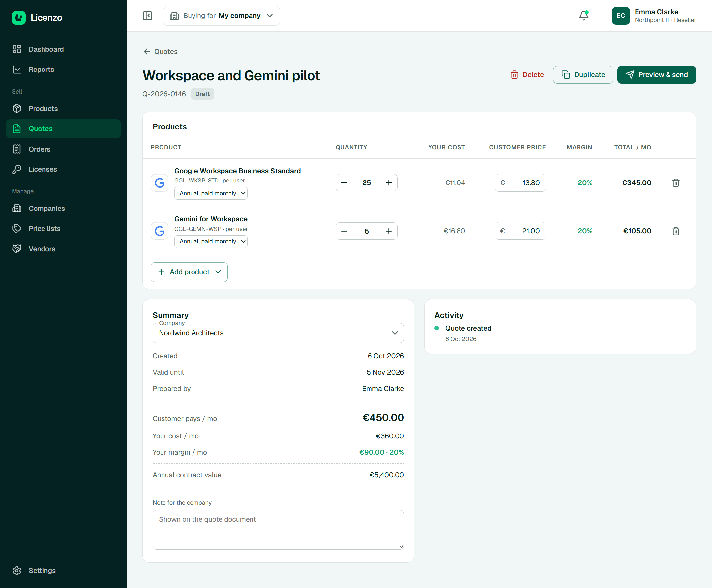Increase Google Workspace Business Standard quantity

388,182
